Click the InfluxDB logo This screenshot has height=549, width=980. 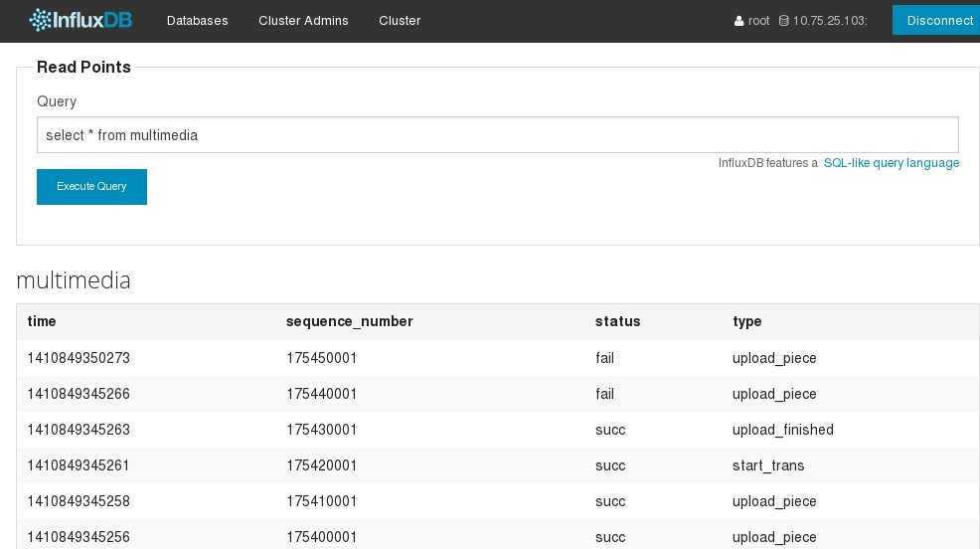pos(81,20)
